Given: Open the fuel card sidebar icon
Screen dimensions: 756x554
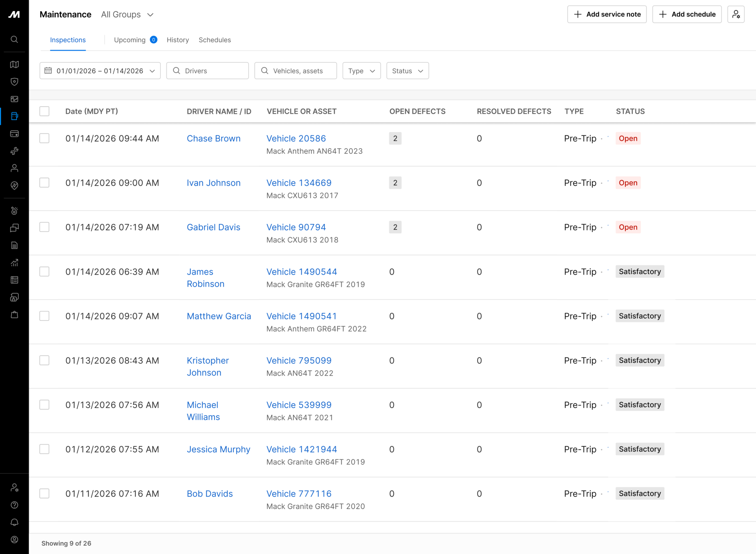Looking at the screenshot, I should click(x=14, y=134).
